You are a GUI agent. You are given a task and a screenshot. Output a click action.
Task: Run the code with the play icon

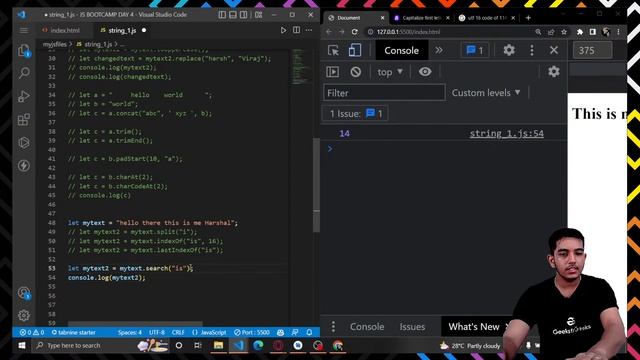click(x=283, y=30)
